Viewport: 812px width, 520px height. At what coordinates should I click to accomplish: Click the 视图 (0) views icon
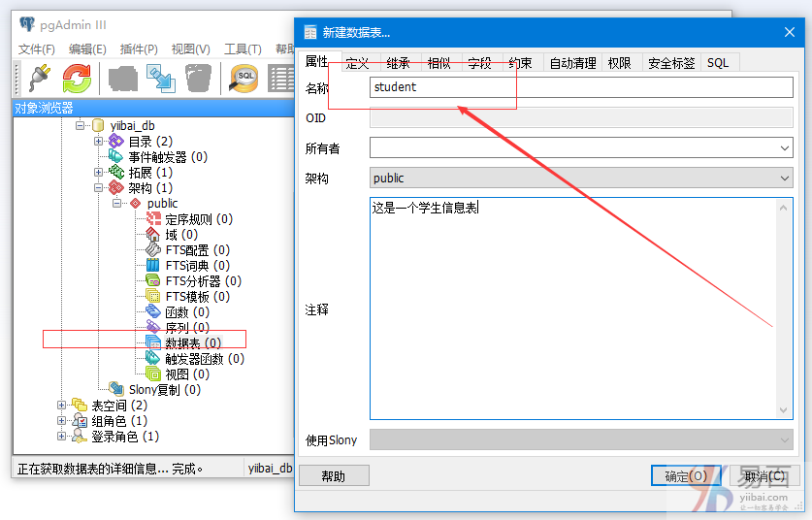click(x=153, y=374)
